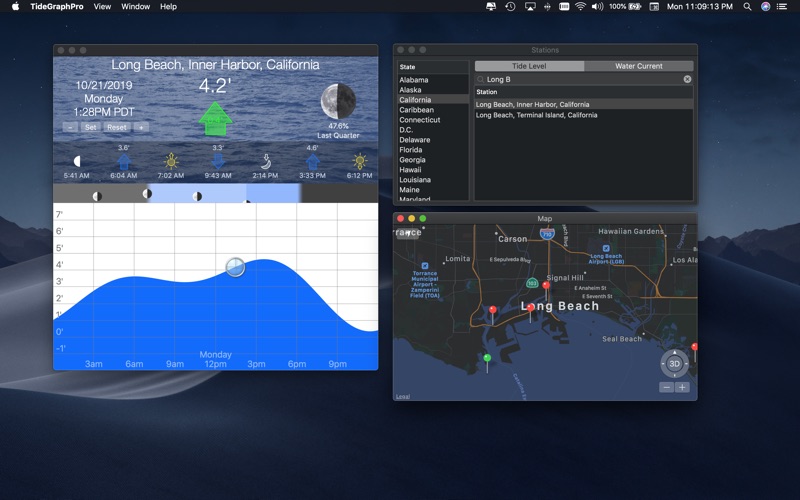Select Connecticut in the State list
Viewport: 800px width, 500px height.
433,120
